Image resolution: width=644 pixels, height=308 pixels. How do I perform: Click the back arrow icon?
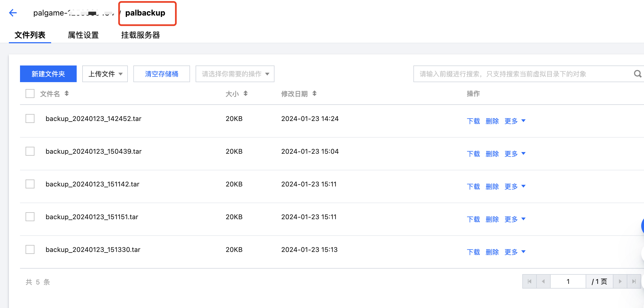[x=13, y=13]
